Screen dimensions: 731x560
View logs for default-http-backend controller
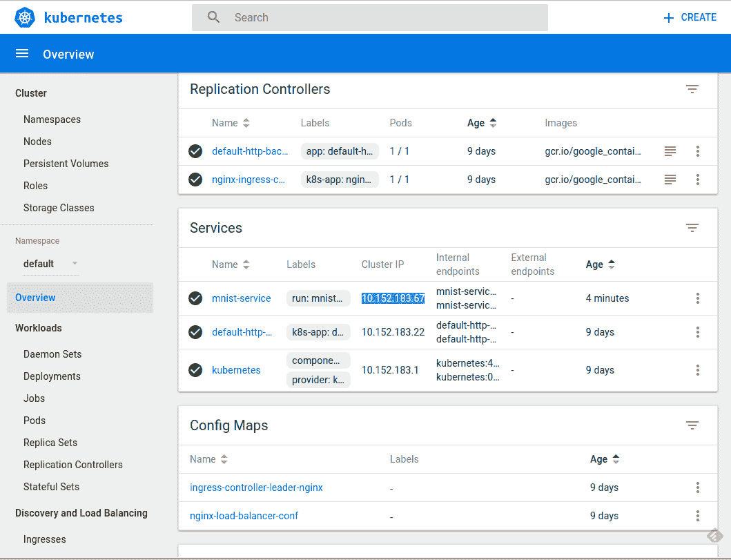tap(670, 151)
